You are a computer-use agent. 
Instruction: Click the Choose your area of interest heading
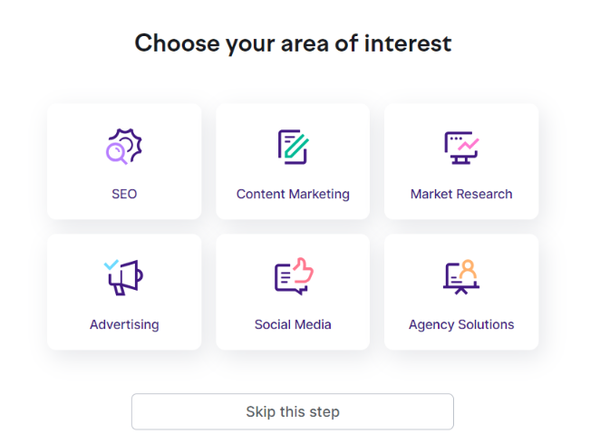point(293,43)
